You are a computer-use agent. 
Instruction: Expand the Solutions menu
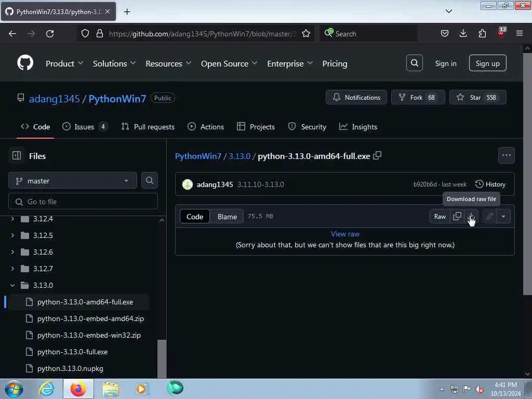pyautogui.click(x=114, y=63)
